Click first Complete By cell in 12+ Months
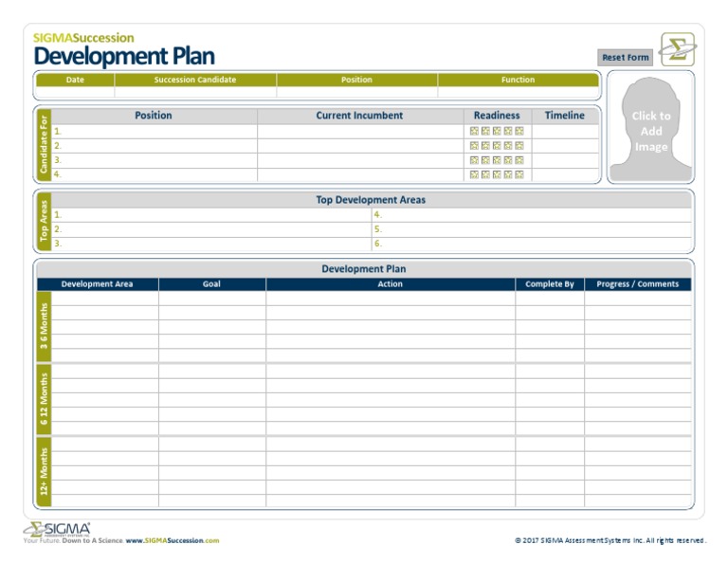 [x=550, y=445]
